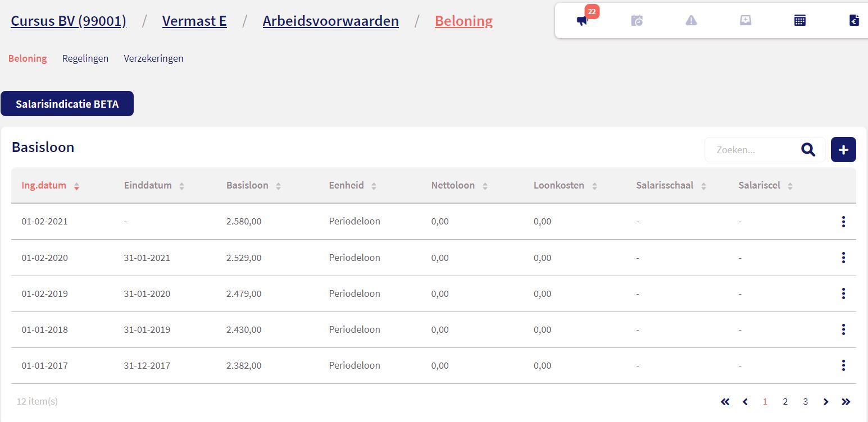Expand options menu for 01-01-2017 row
The width and height of the screenshot is (868, 422).
[x=843, y=365]
